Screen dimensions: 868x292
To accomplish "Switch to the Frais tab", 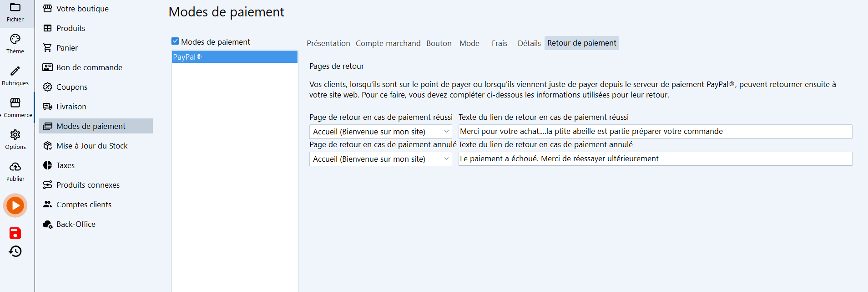I will tap(500, 43).
